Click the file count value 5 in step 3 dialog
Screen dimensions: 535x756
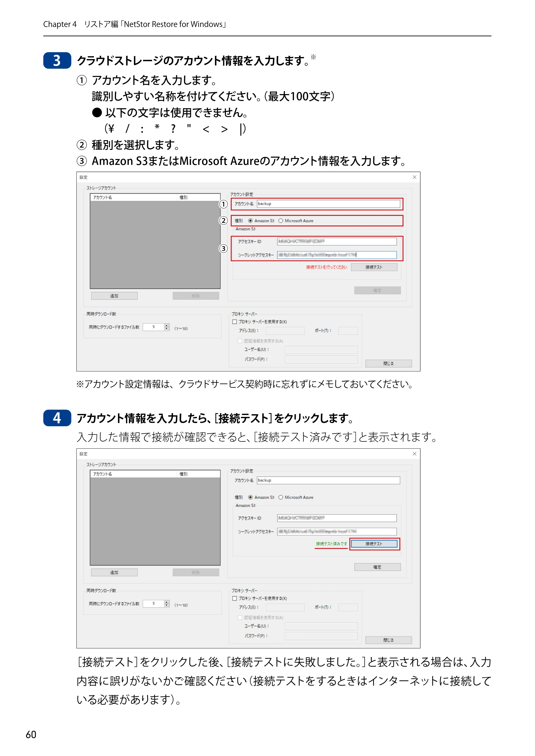pos(153,327)
